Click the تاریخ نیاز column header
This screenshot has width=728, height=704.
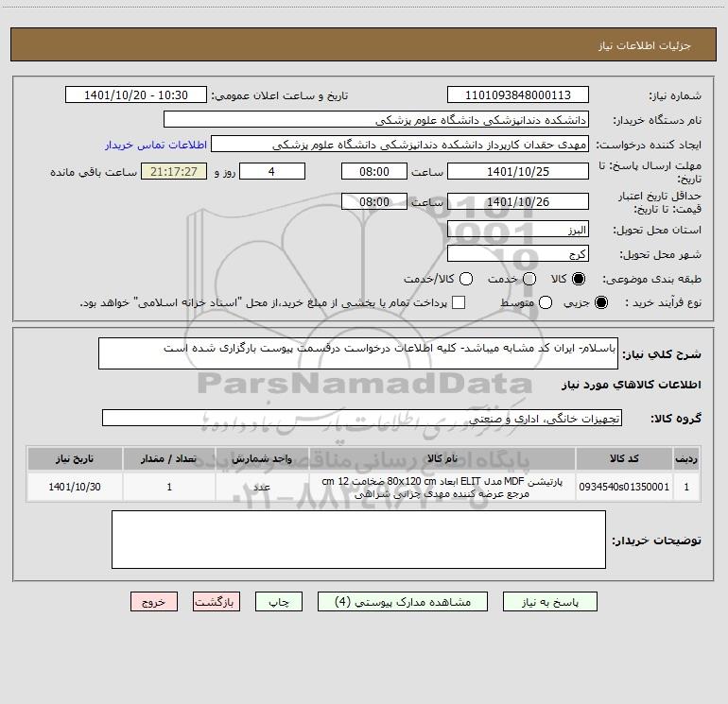click(x=75, y=458)
